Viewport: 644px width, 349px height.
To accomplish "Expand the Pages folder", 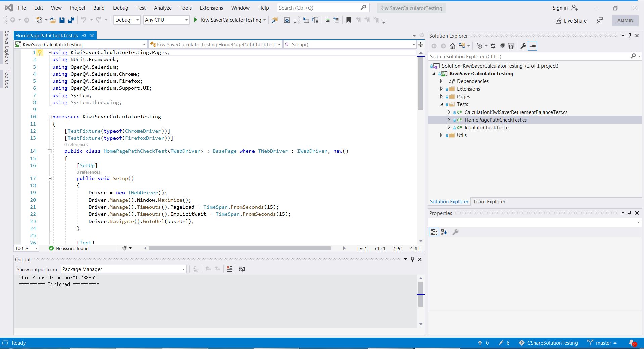I will (442, 97).
